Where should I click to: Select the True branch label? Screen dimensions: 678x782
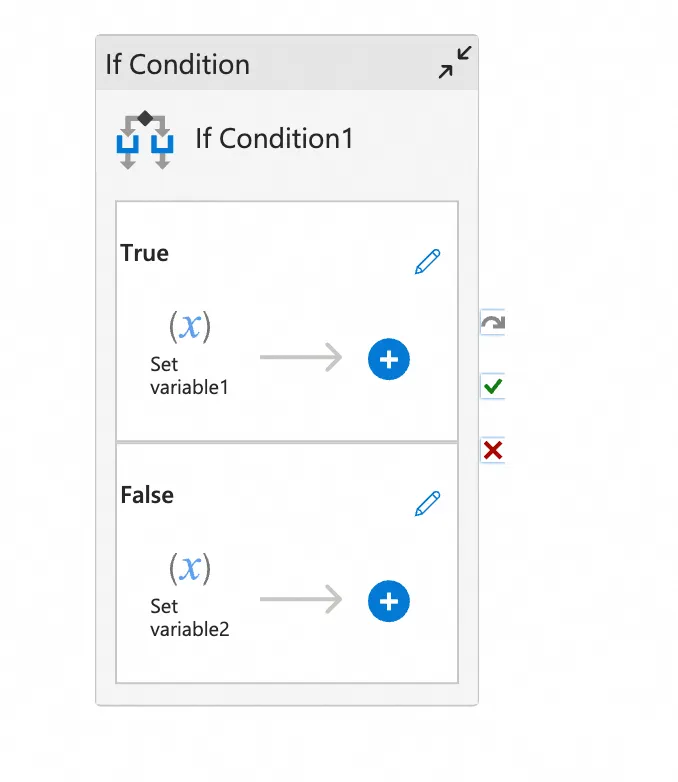(x=145, y=253)
